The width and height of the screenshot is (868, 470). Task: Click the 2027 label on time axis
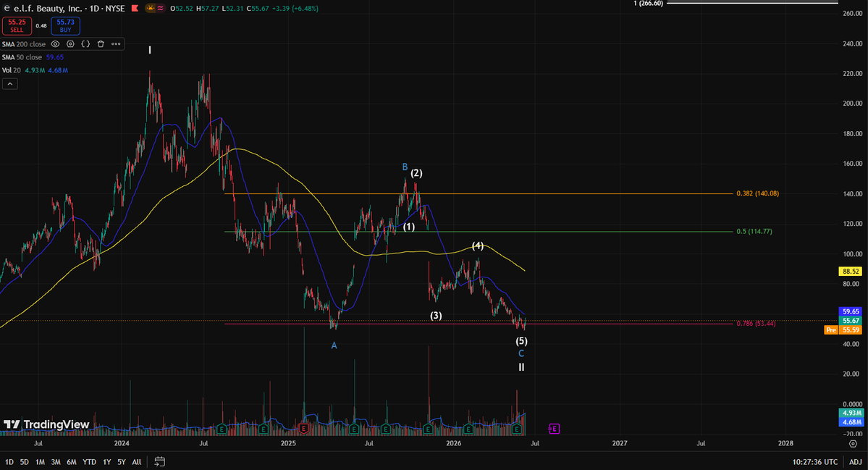coord(620,443)
